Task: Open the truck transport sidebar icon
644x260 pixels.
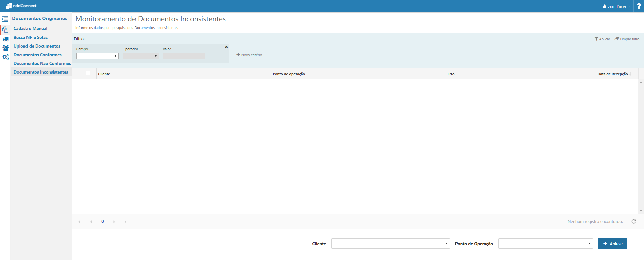Action: click(5, 39)
